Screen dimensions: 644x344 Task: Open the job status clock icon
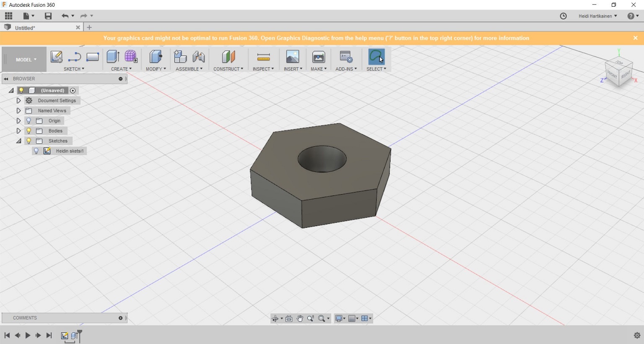click(x=563, y=16)
